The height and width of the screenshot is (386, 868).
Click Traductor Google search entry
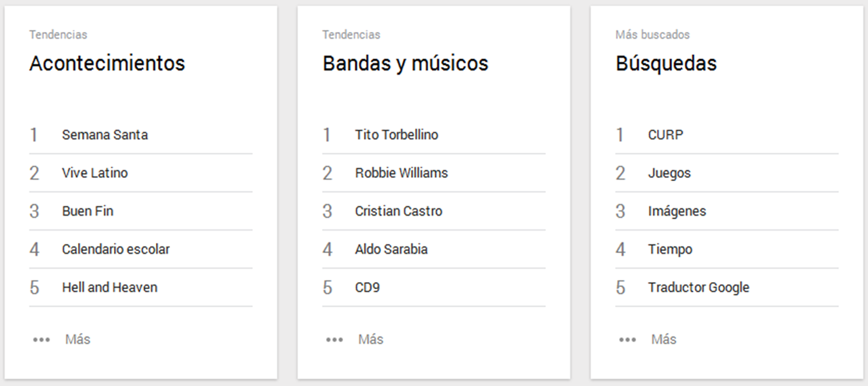click(x=698, y=288)
